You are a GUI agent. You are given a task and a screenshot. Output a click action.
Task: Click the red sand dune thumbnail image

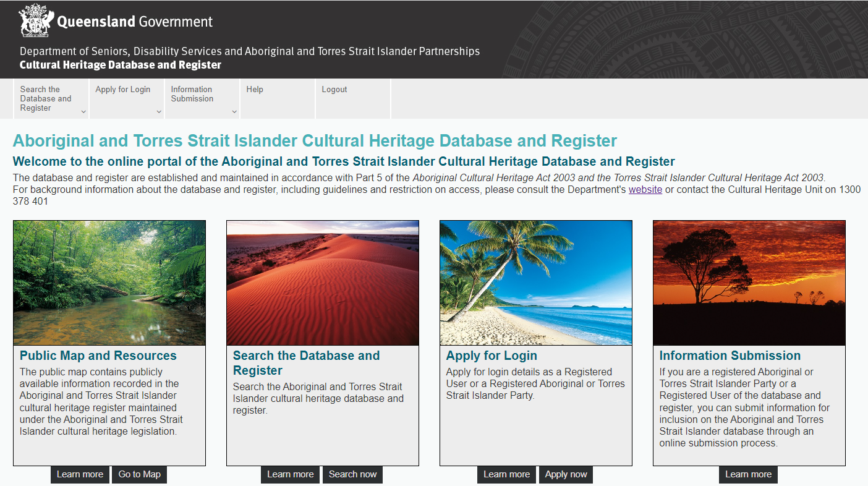(323, 283)
